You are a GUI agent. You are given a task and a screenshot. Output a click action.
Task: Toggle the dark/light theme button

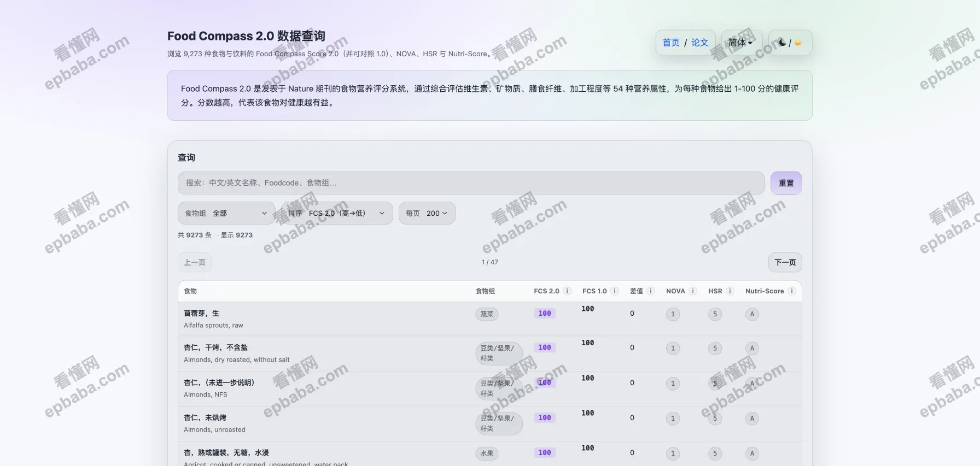pyautogui.click(x=790, y=43)
